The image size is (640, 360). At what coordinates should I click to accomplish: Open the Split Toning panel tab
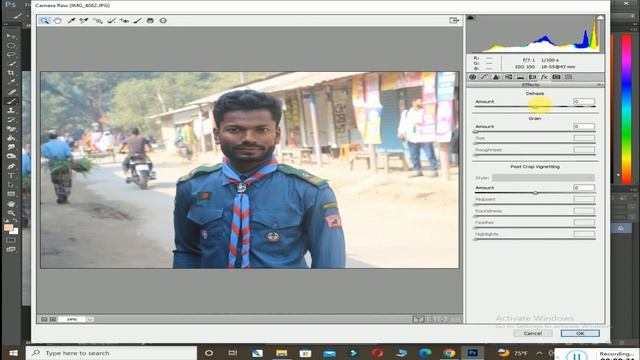coord(520,77)
